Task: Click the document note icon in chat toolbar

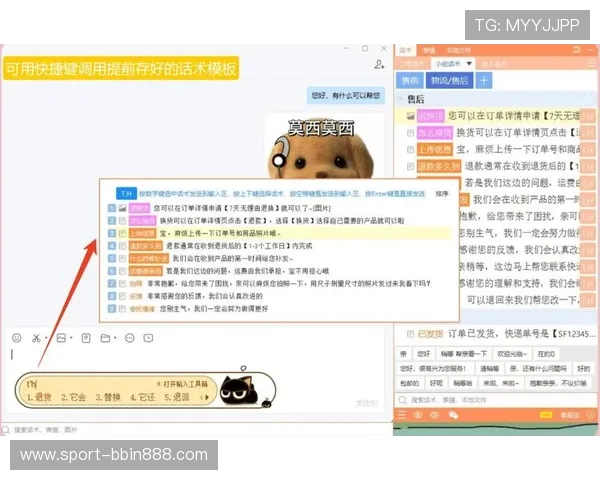Action: (86, 338)
